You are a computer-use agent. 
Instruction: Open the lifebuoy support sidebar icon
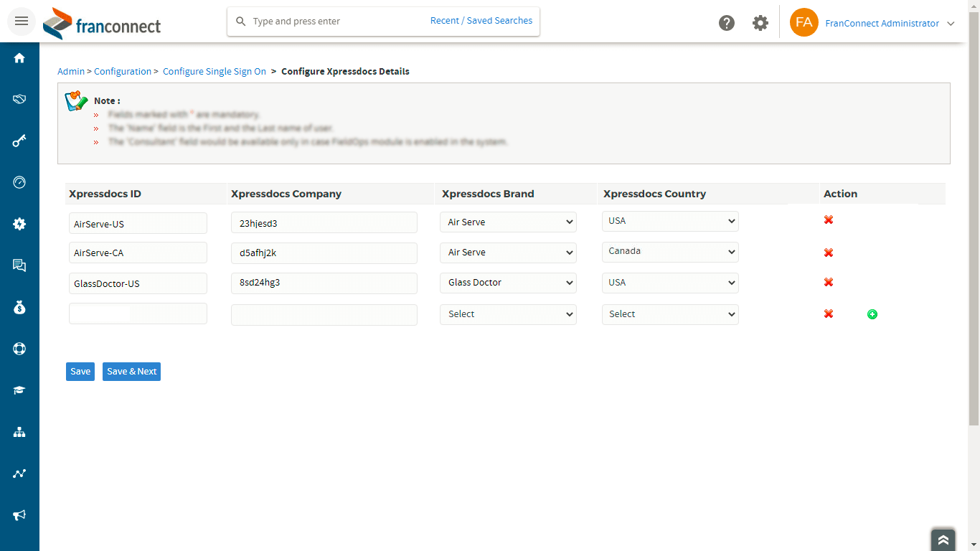19,349
